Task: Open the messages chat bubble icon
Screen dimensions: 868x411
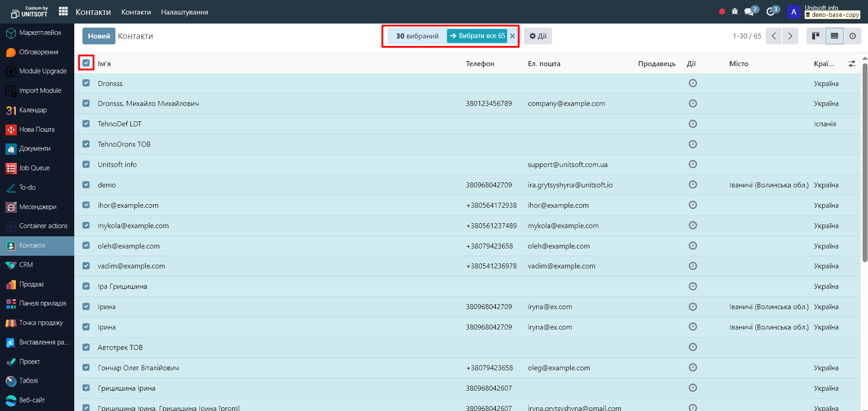Action: (x=749, y=12)
